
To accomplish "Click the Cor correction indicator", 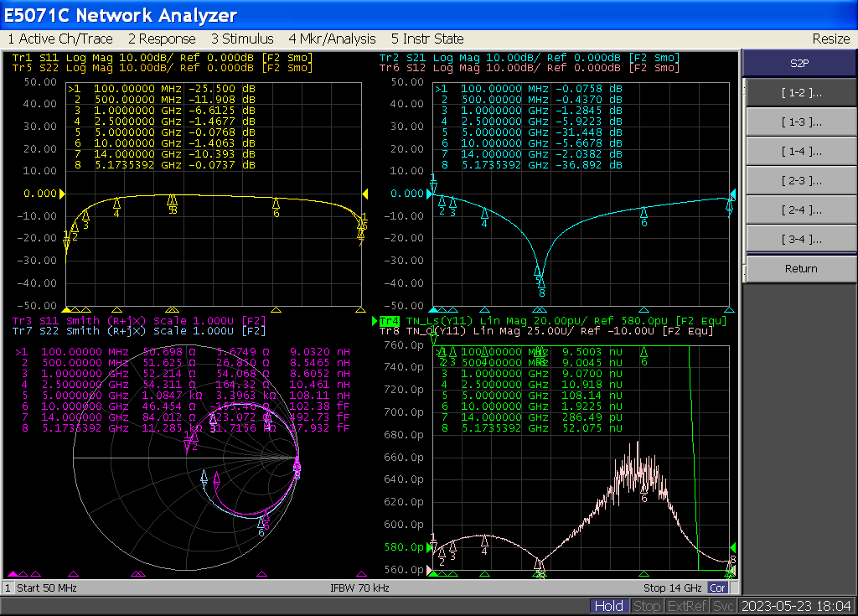I will pyautogui.click(x=717, y=588).
